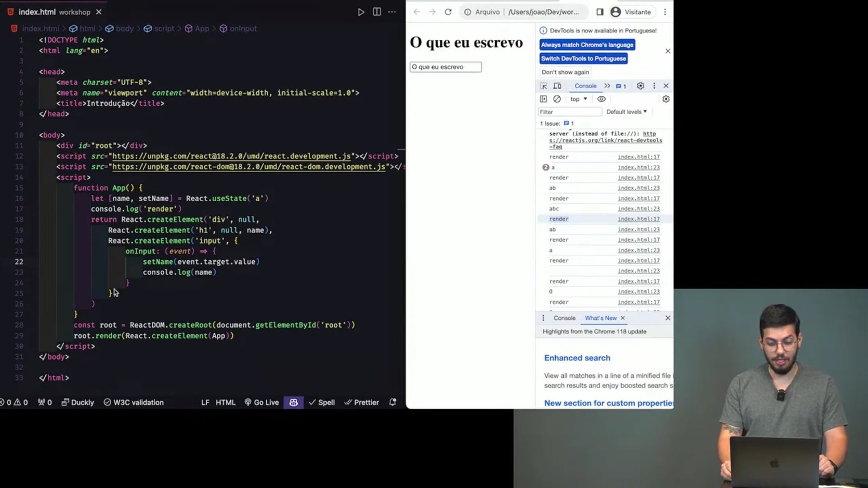Clear console with the ban icon
Image resolution: width=868 pixels, height=488 pixels.
tap(557, 99)
